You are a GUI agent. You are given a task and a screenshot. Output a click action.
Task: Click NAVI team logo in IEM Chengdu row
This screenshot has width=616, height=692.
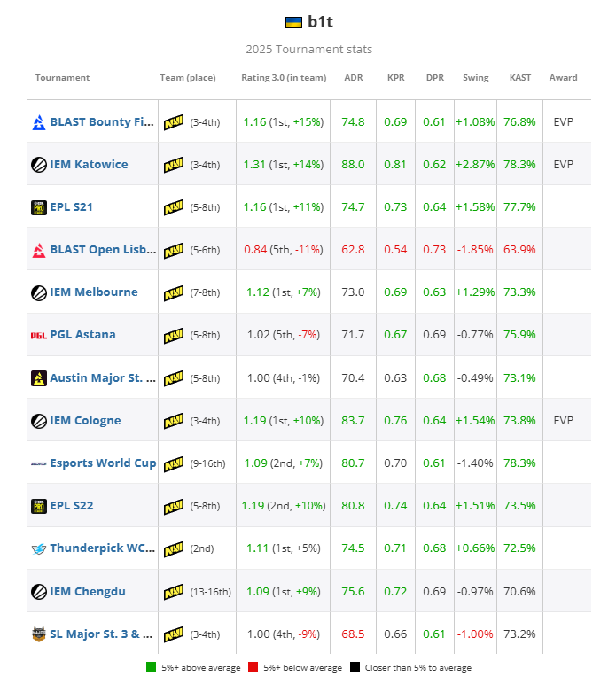(174, 591)
